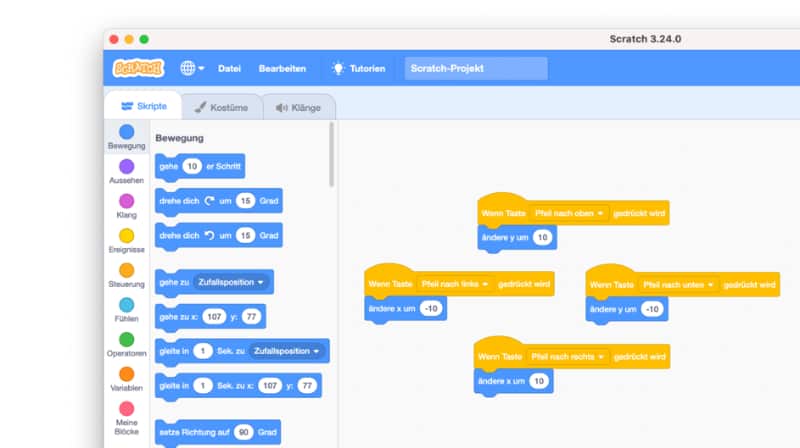Screen dimensions: 800x448
Task: Open the globe language menu
Action: tap(192, 68)
